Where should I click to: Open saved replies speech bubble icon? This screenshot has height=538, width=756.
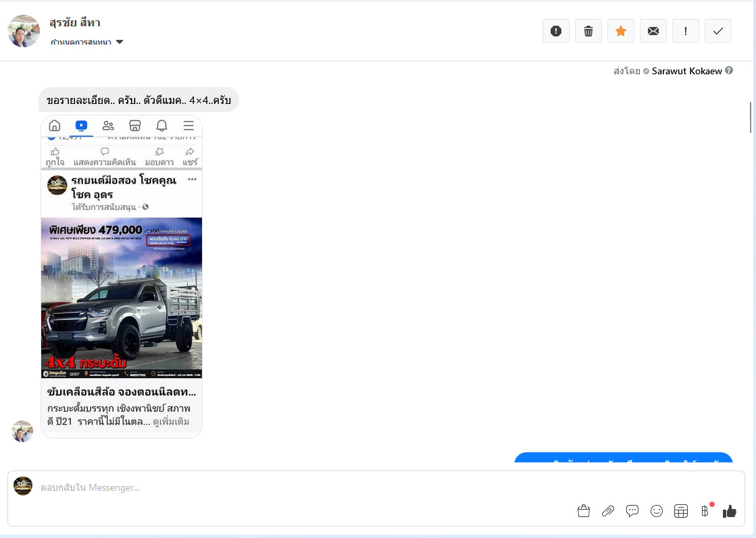[632, 511]
